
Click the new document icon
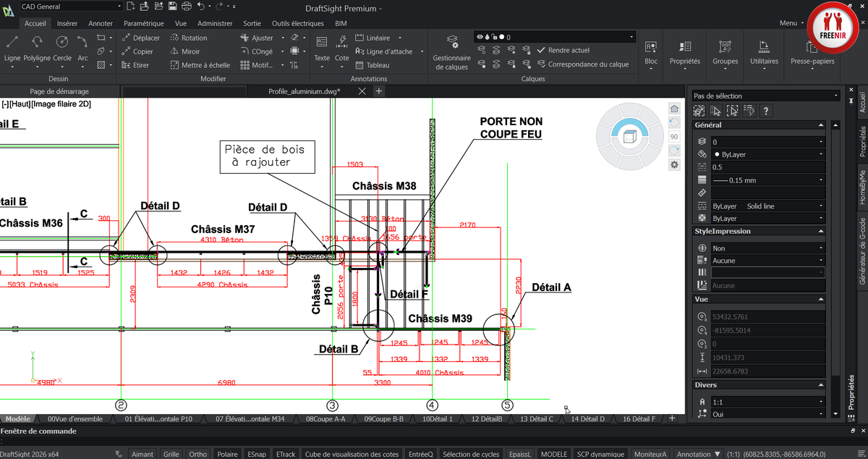tap(129, 7)
